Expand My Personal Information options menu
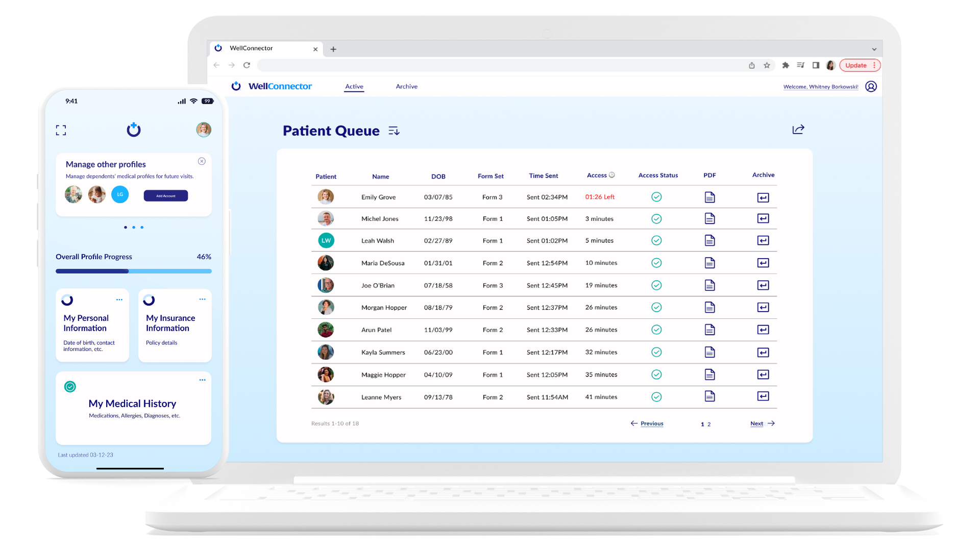The image size is (980, 551). [x=119, y=299]
